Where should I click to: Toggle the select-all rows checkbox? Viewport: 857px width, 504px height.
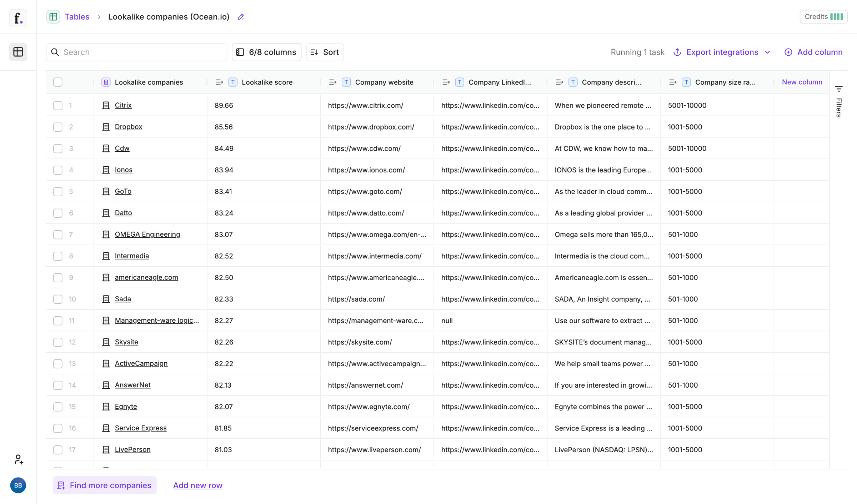[x=58, y=82]
